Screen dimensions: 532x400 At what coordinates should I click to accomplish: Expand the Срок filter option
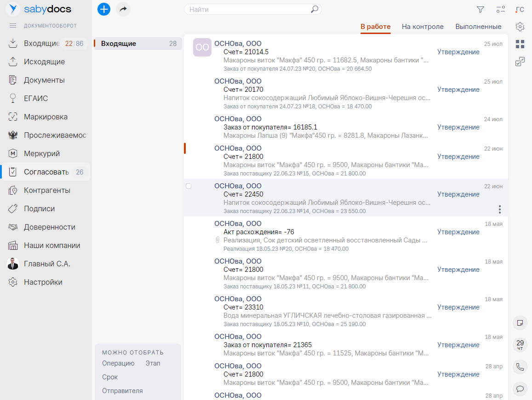(109, 377)
